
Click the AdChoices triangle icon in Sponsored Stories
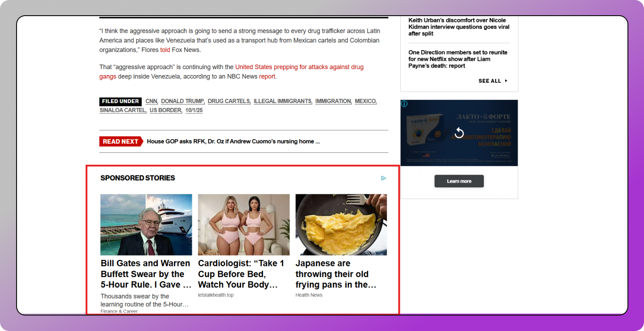point(384,178)
